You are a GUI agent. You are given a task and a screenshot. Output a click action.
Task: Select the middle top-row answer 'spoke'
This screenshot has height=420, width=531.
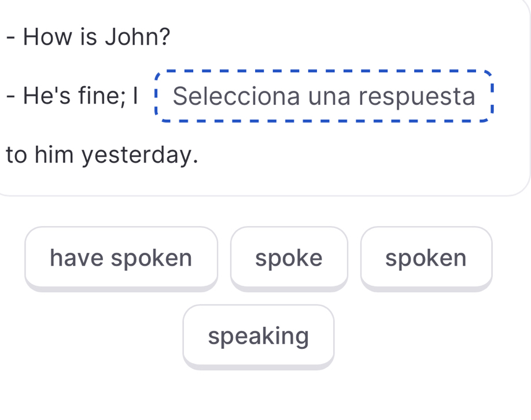click(289, 257)
